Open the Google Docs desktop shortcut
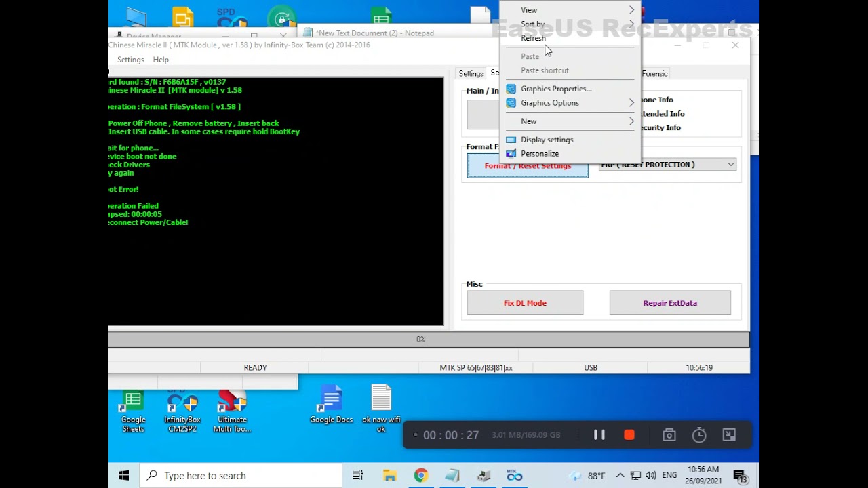 pos(331,405)
